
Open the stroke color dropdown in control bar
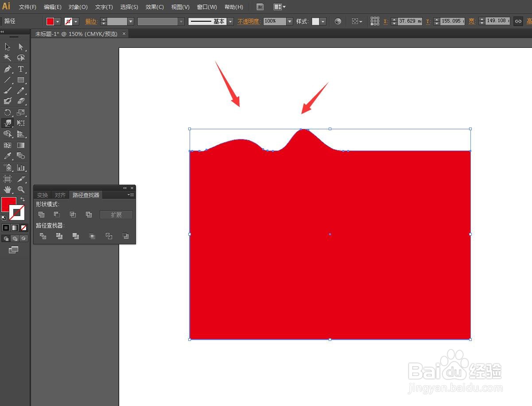tap(76, 21)
